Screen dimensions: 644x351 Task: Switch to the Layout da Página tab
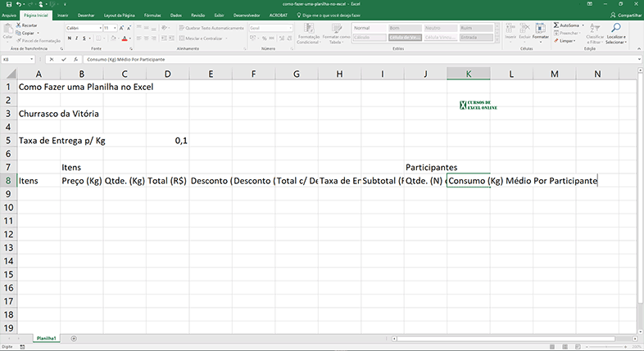[119, 16]
